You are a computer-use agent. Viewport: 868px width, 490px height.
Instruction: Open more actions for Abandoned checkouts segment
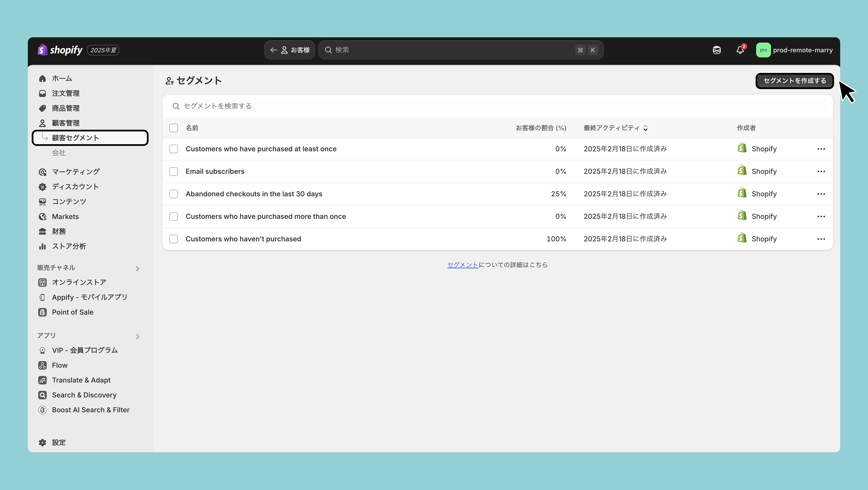click(821, 194)
